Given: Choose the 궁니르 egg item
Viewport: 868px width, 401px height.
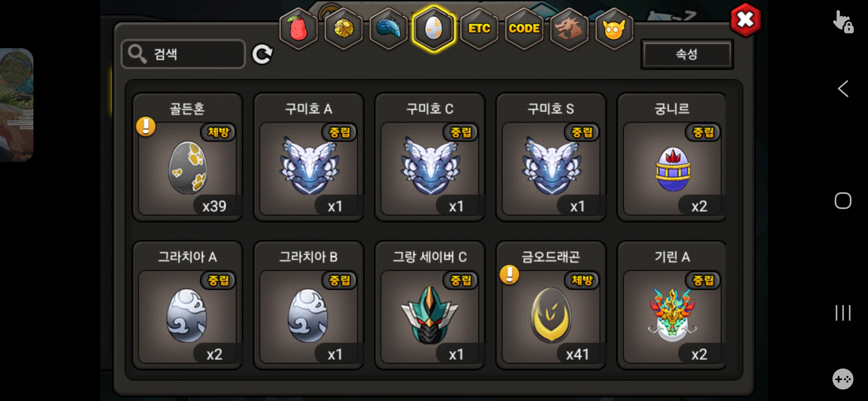Looking at the screenshot, I should (x=672, y=157).
